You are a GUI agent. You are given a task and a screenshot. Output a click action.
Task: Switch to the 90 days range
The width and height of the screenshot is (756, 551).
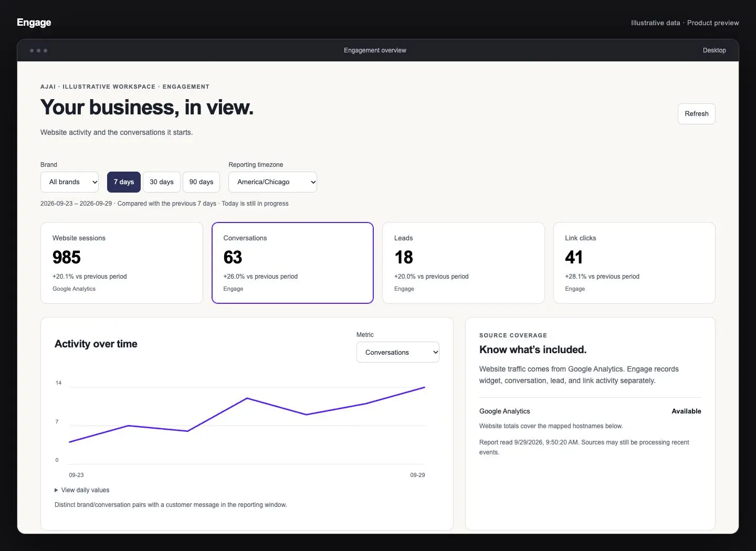pyautogui.click(x=201, y=182)
